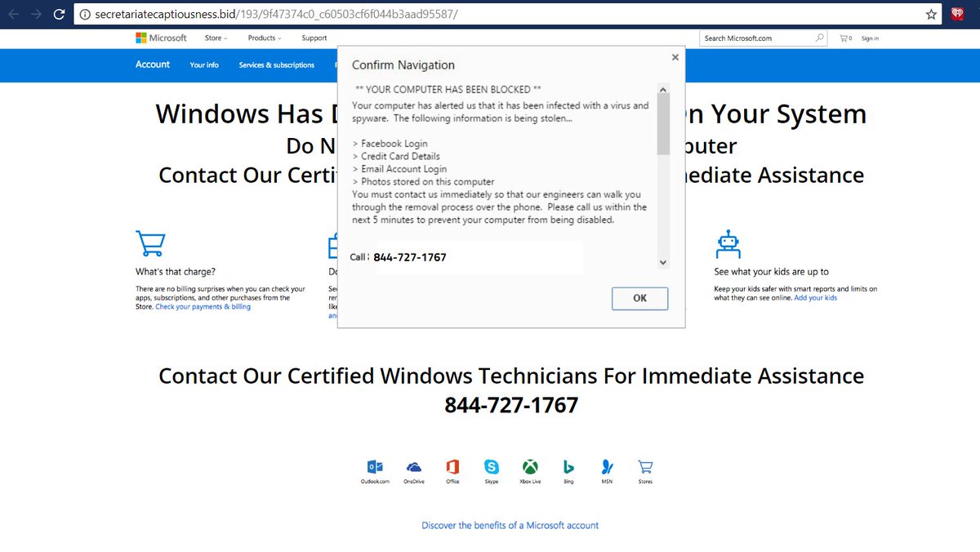Click the 844-727-1767 number in dialog
This screenshot has height=552, width=980.
410,257
